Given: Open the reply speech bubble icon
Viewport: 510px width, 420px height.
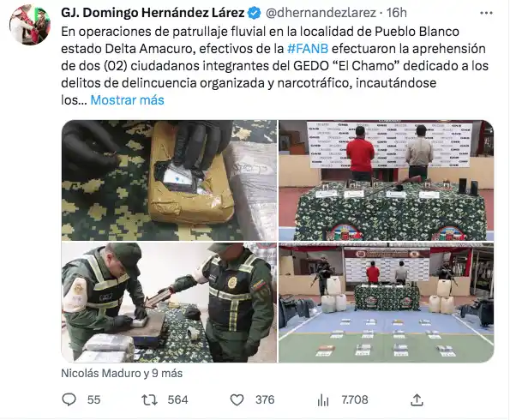Looking at the screenshot, I should (x=69, y=399).
